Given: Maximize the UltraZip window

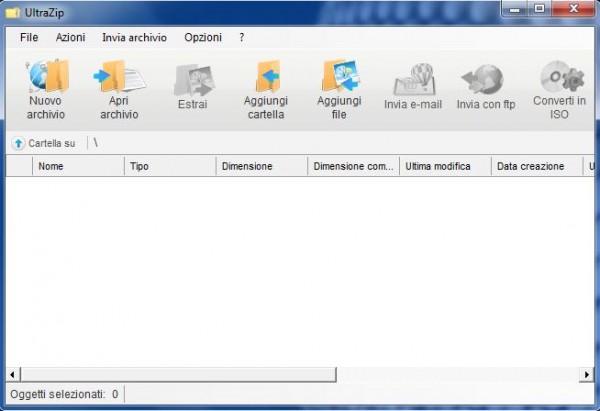Looking at the screenshot, I should tap(539, 9).
